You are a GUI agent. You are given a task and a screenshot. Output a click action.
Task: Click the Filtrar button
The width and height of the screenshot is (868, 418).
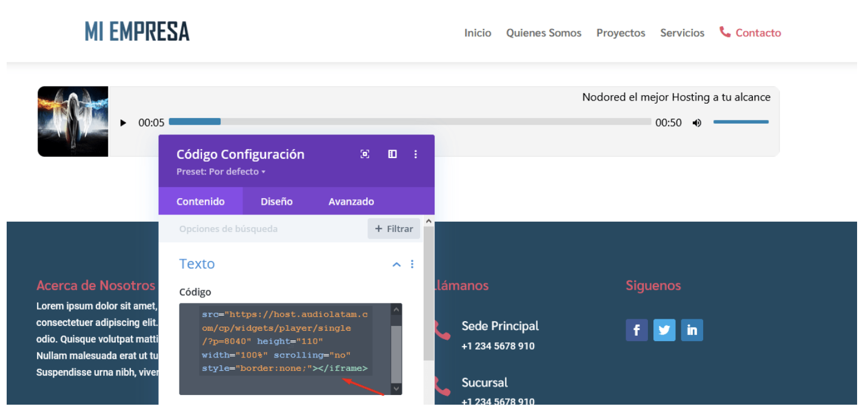pyautogui.click(x=393, y=229)
